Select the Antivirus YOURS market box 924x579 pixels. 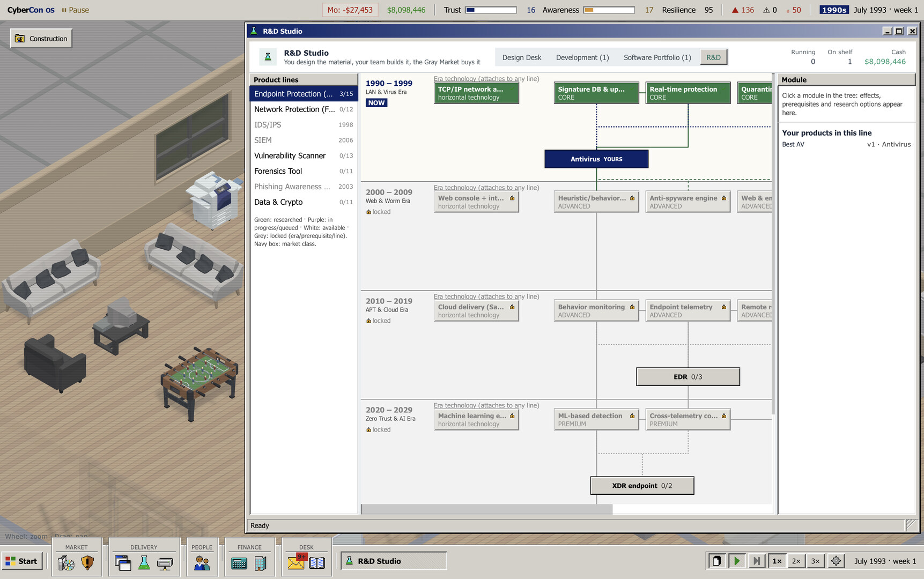coord(596,159)
